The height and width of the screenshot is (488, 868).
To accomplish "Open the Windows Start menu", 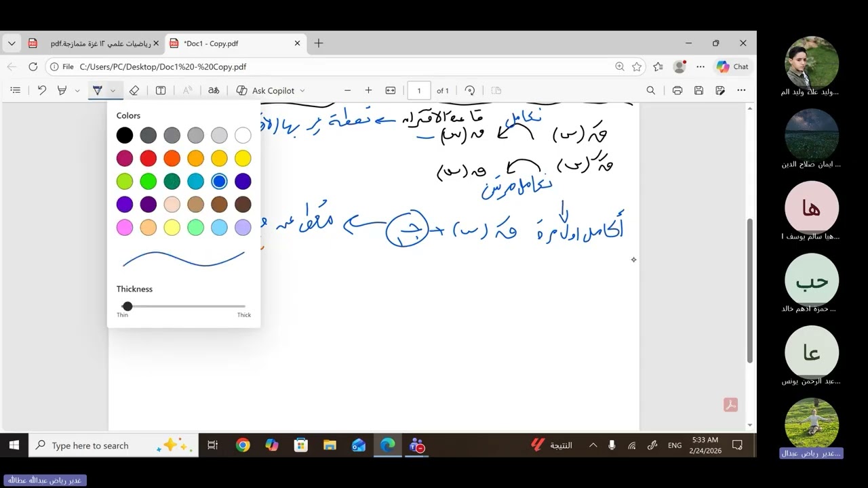I will pyautogui.click(x=14, y=445).
